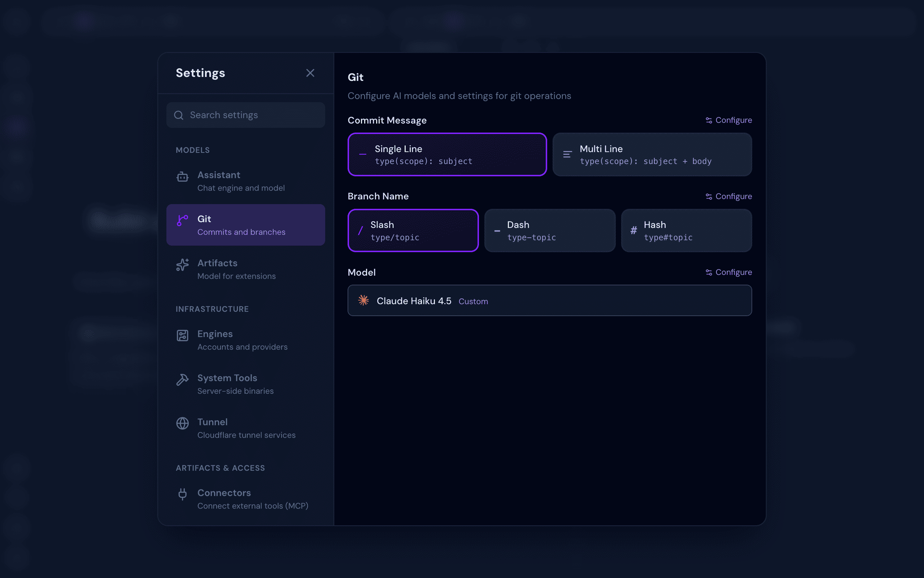The image size is (924, 578).
Task: Click the Artifacts sparkle icon
Action: pos(183,264)
